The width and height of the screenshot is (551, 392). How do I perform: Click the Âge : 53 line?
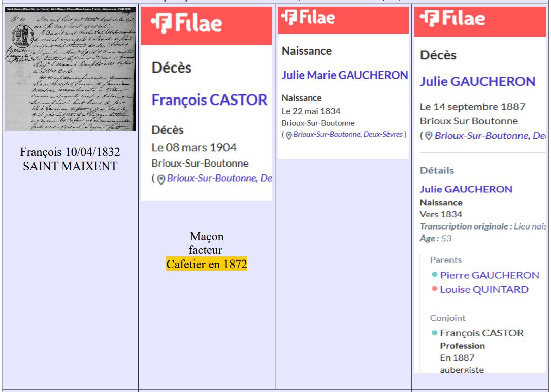436,239
